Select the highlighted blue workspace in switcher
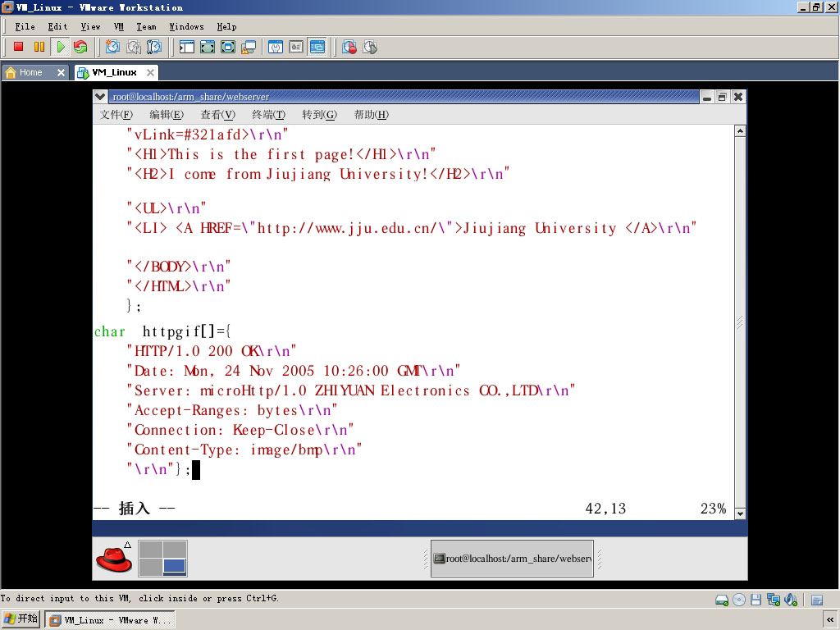The width and height of the screenshot is (840, 630). 175,566
